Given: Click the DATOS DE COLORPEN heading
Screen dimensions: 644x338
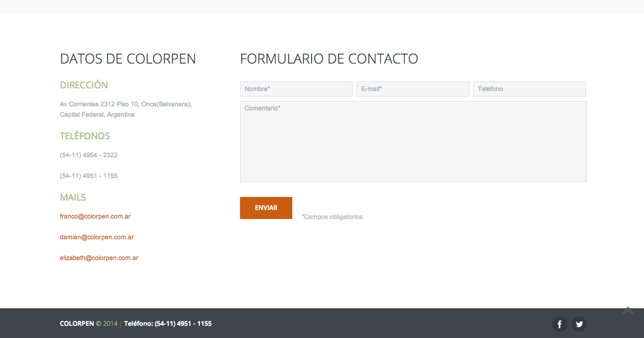Looking at the screenshot, I should [x=128, y=59].
